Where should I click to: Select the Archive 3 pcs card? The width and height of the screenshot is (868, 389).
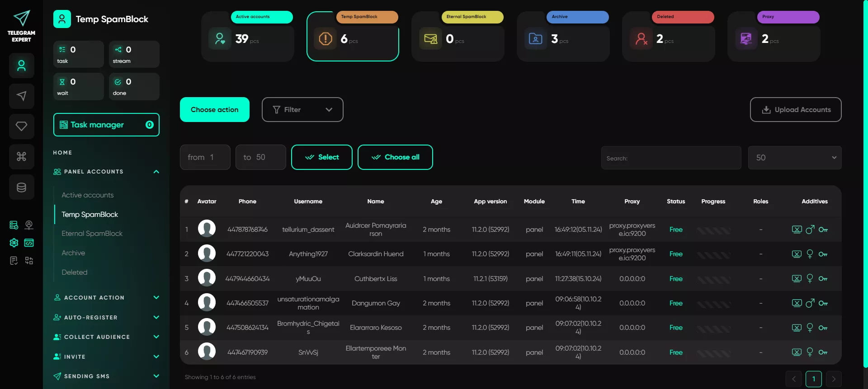pyautogui.click(x=563, y=37)
